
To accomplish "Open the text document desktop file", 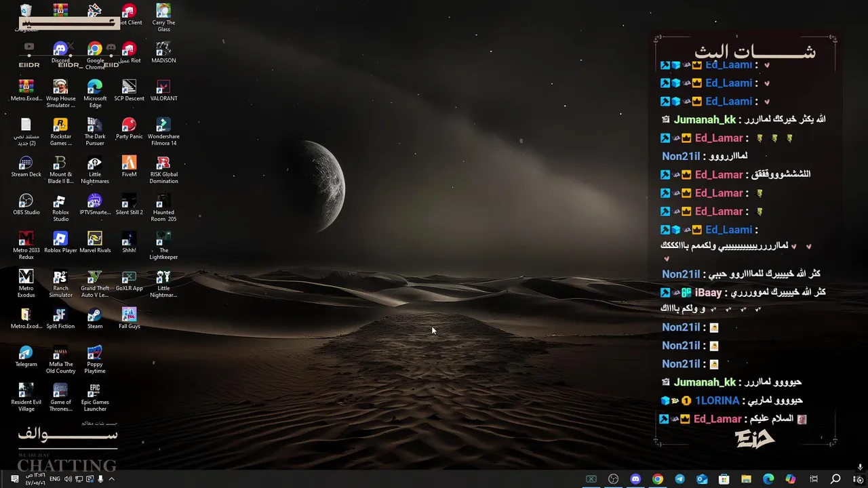I will tap(26, 131).
